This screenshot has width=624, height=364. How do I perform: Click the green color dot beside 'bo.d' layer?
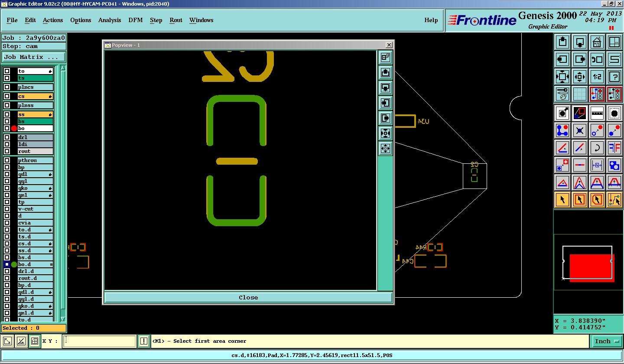[14, 264]
